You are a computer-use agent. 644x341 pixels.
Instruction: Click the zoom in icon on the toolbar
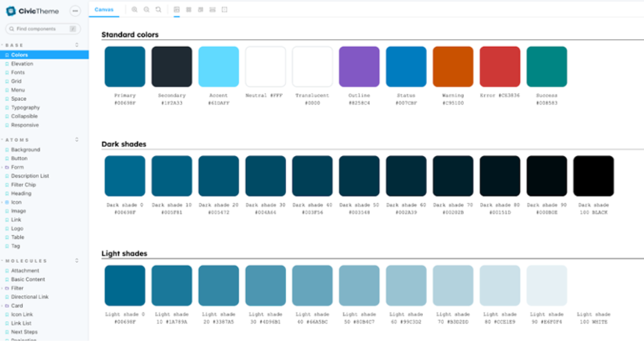click(x=135, y=9)
